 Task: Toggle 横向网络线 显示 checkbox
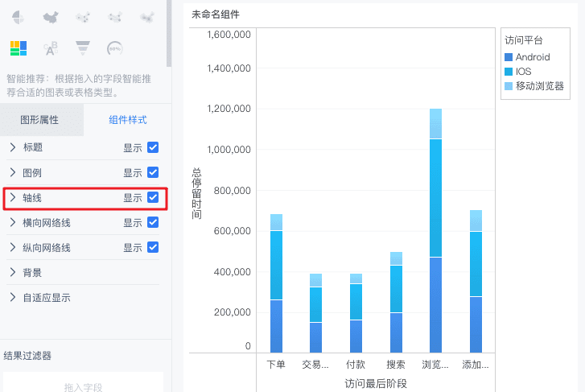point(153,222)
